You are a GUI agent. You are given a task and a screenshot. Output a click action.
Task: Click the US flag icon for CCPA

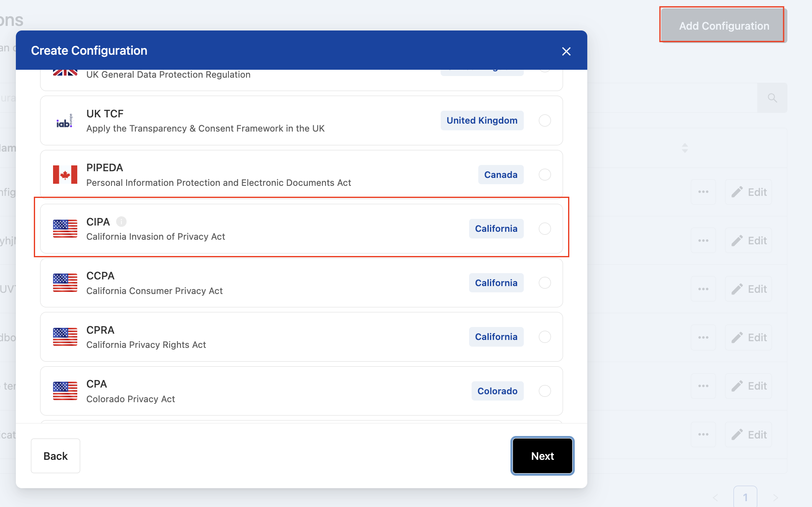point(65,283)
